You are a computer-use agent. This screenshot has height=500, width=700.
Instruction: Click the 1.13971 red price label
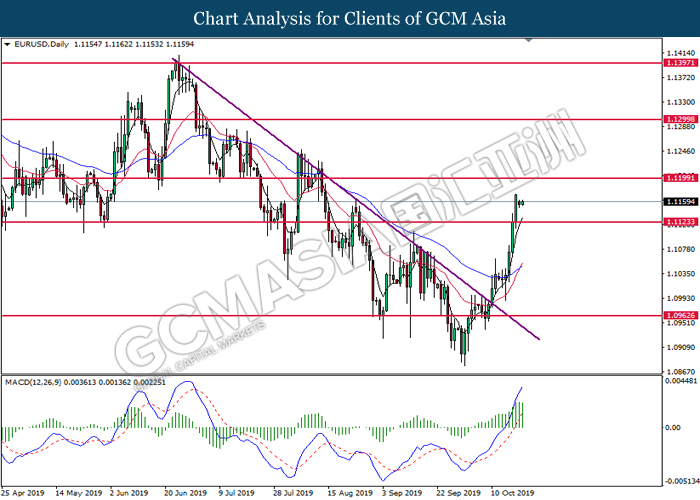[x=681, y=63]
